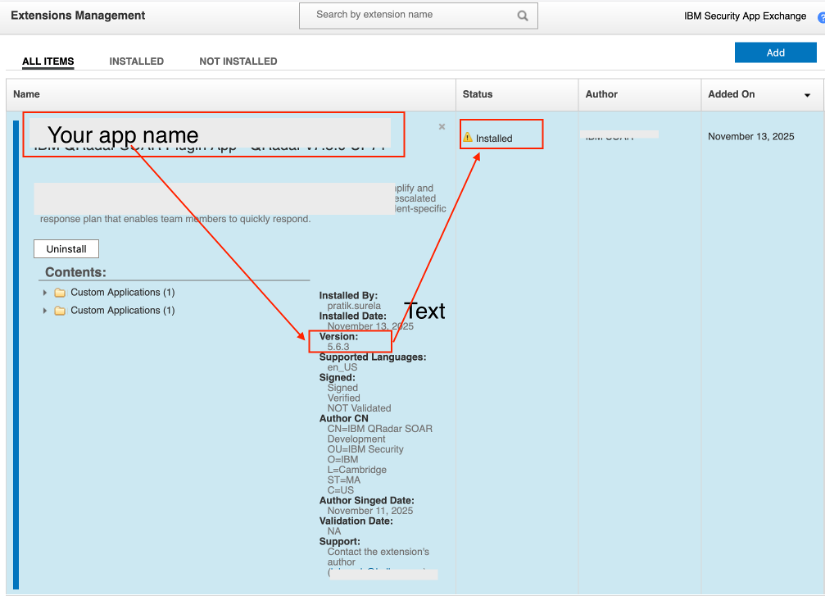Uninstall the extension with the Uninstall button
Image resolution: width=826 pixels, height=596 pixels.
(x=66, y=249)
